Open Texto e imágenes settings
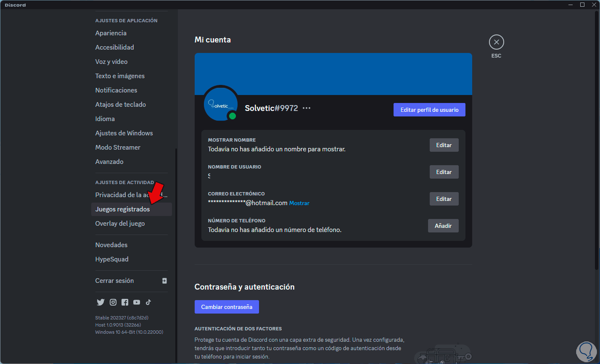 coord(132,76)
